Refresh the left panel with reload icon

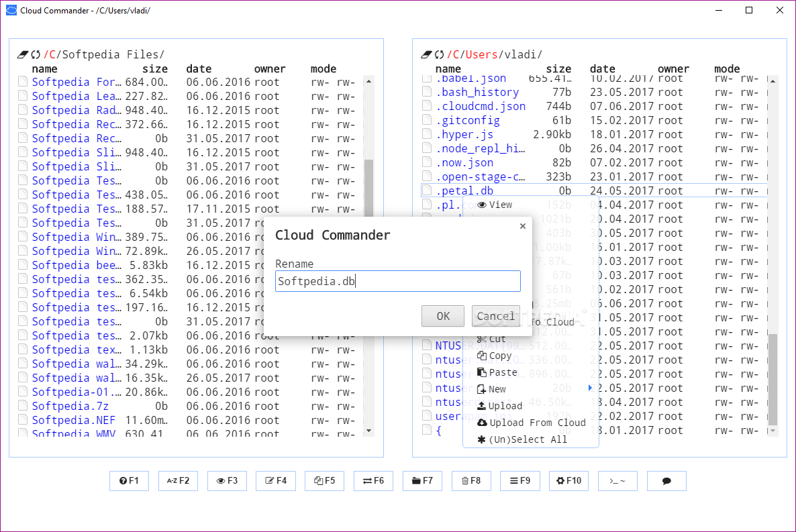click(36, 54)
